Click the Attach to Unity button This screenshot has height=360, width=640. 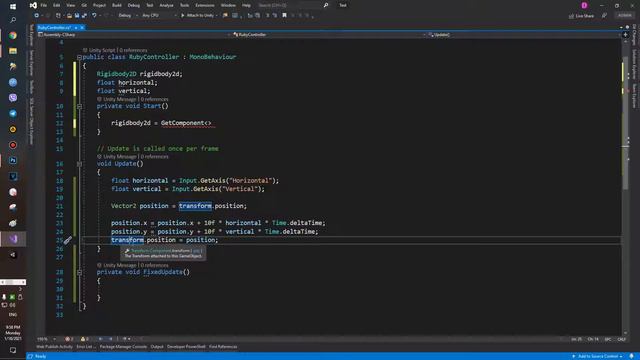(198, 16)
